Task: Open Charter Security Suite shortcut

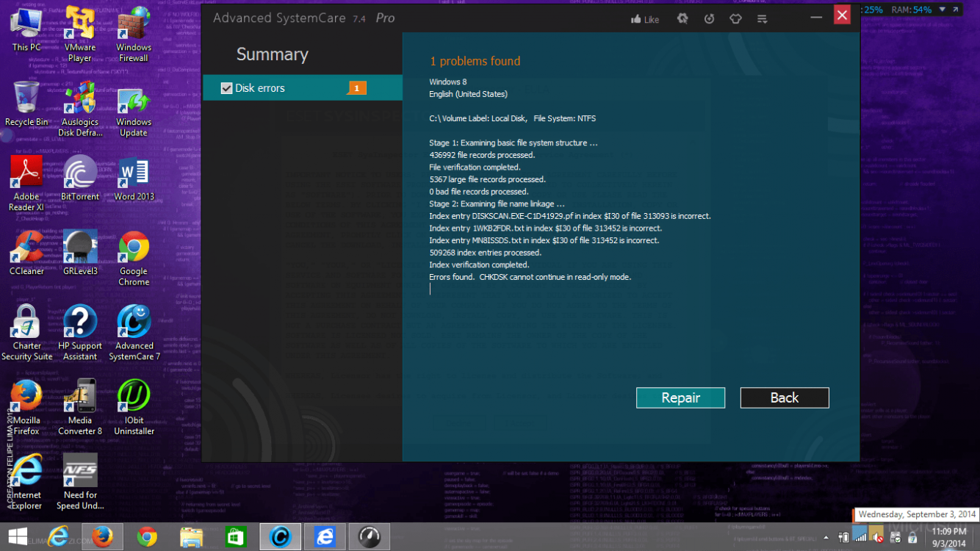Action: [x=26, y=332]
